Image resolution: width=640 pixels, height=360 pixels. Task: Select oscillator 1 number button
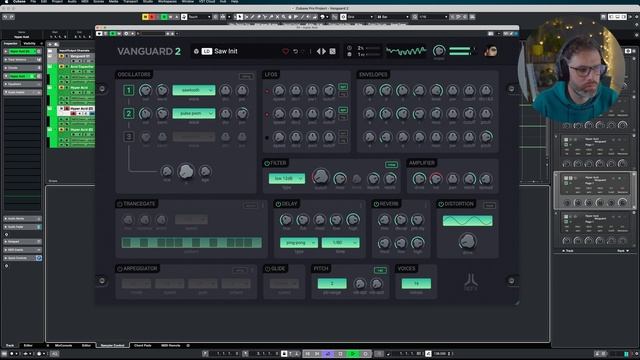pyautogui.click(x=129, y=90)
